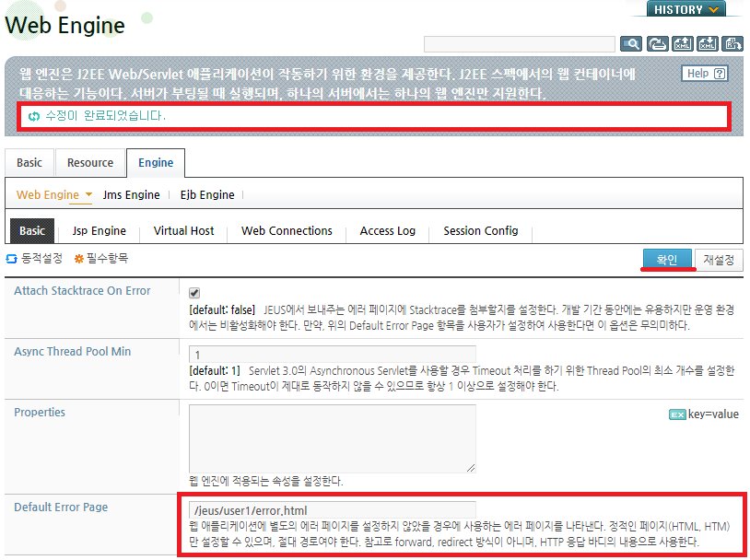Open the Help link
Image resolution: width=750 pixels, height=560 pixels.
pyautogui.click(x=705, y=73)
